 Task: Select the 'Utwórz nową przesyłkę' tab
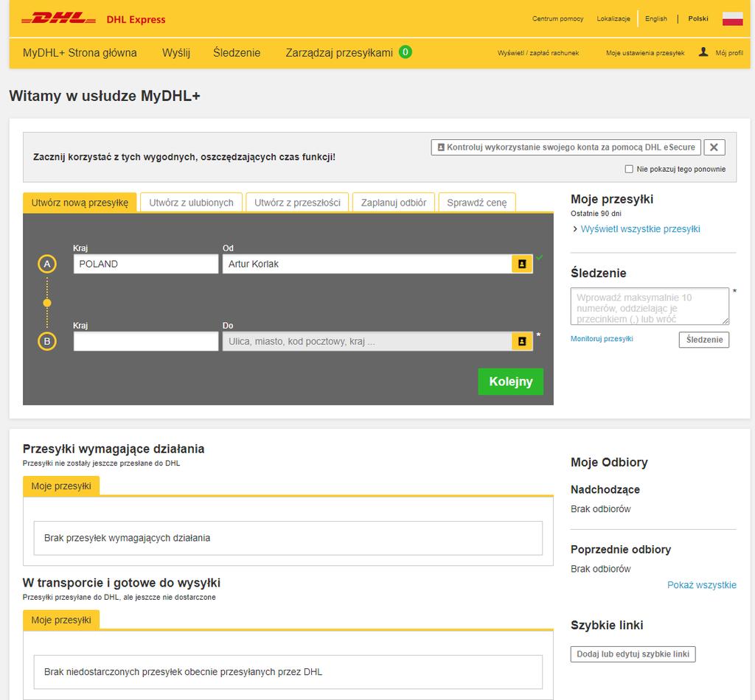(80, 203)
